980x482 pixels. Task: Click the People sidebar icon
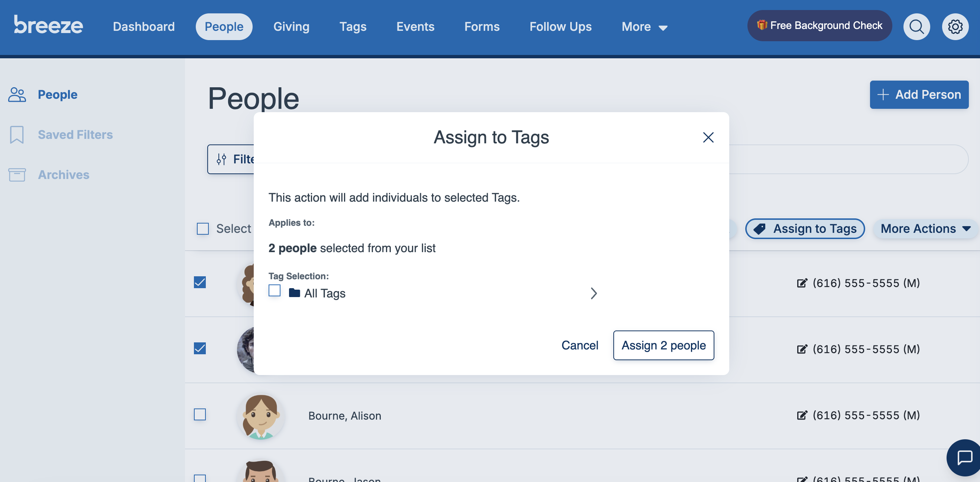point(17,95)
